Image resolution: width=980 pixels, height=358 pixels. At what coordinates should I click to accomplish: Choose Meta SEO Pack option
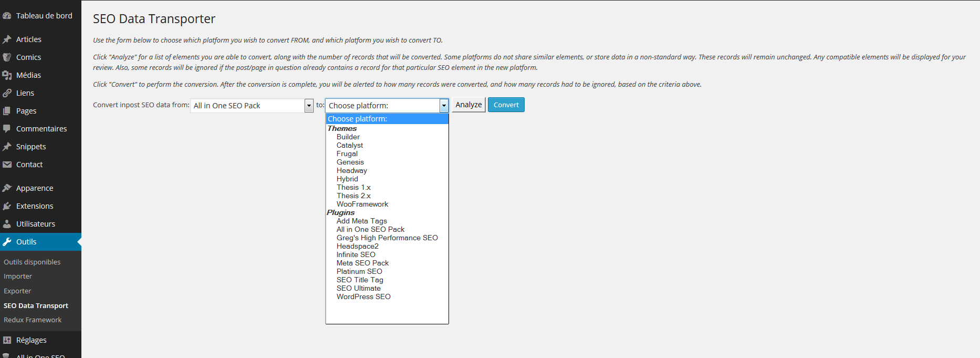[362, 263]
